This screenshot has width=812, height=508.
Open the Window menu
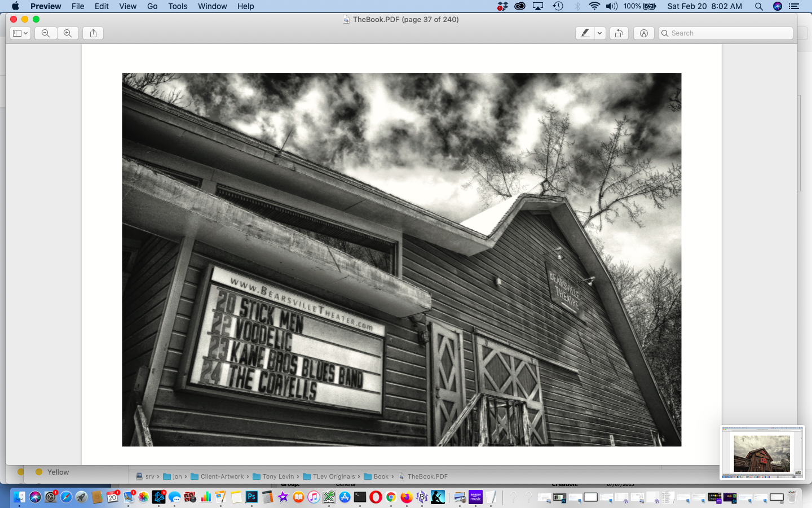212,6
